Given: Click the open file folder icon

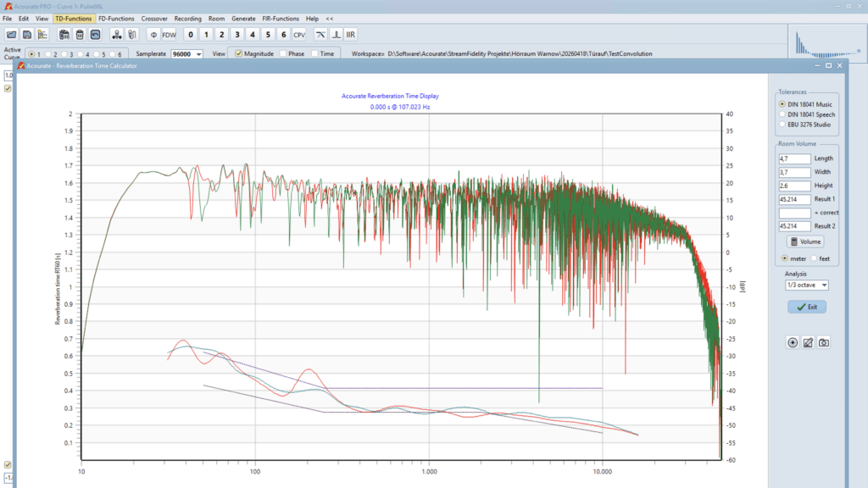Looking at the screenshot, I should 12,35.
